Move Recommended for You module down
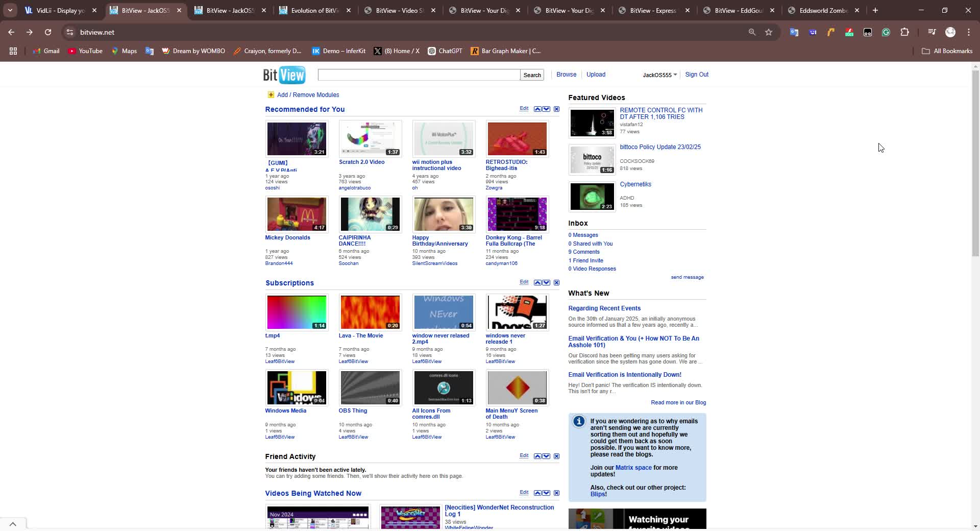The height and width of the screenshot is (531, 980). 546,109
